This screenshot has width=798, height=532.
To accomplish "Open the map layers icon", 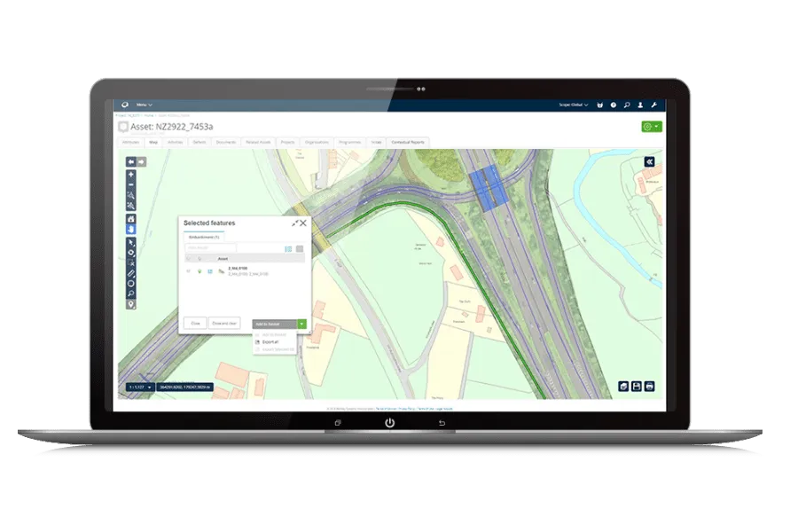I will click(623, 387).
